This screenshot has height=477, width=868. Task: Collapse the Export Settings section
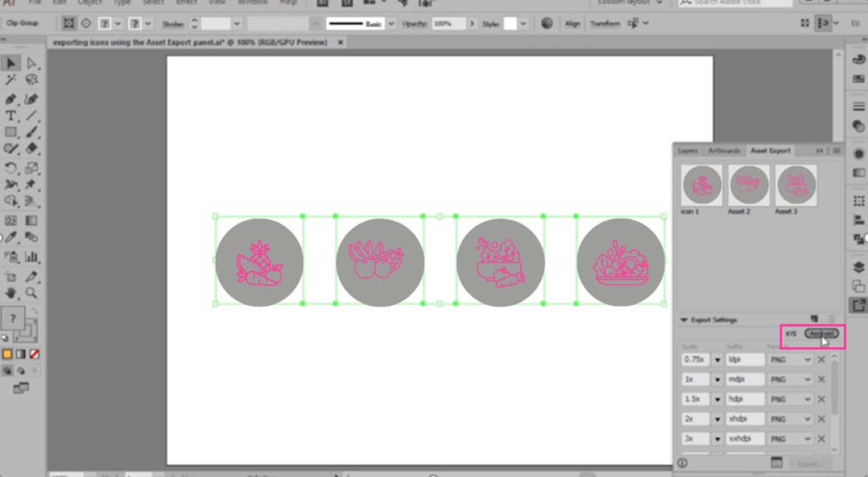click(684, 320)
